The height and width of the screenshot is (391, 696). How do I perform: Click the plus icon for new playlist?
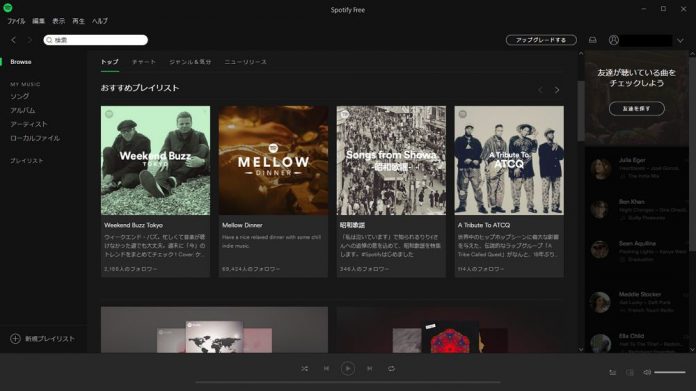click(15, 339)
